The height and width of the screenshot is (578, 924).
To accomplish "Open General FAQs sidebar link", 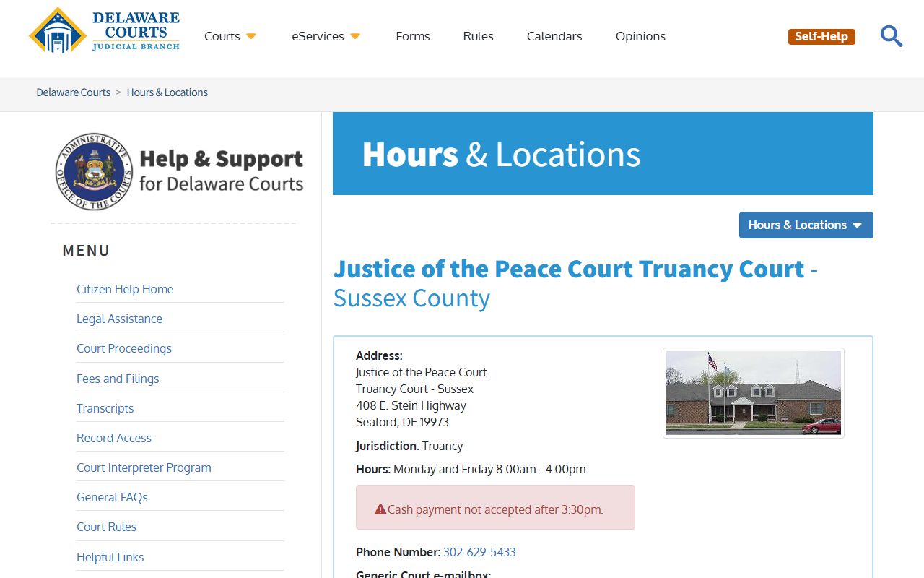I will (113, 497).
